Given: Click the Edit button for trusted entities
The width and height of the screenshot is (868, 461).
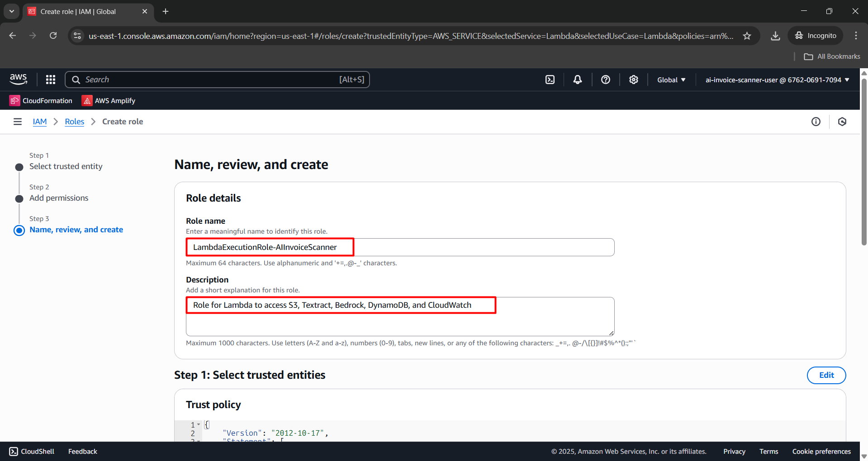Looking at the screenshot, I should (826, 375).
